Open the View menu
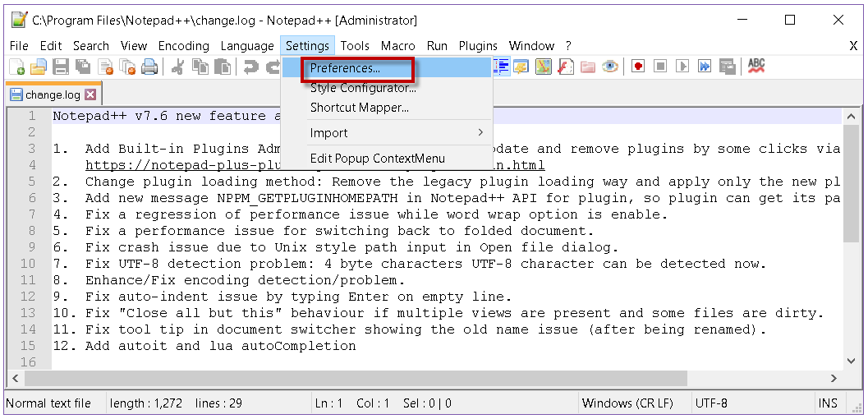Screen dimensions: 868x419 pos(133,46)
